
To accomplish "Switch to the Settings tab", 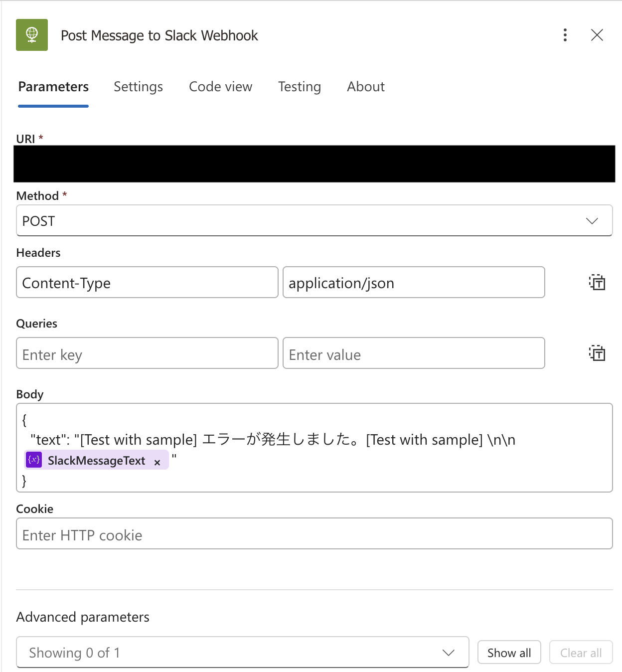I will pos(138,87).
